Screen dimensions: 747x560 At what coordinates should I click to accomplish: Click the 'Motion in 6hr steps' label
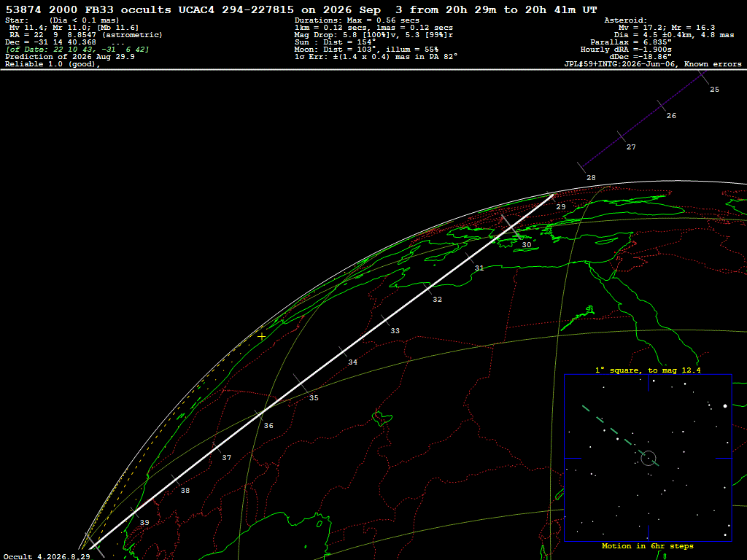[648, 545]
